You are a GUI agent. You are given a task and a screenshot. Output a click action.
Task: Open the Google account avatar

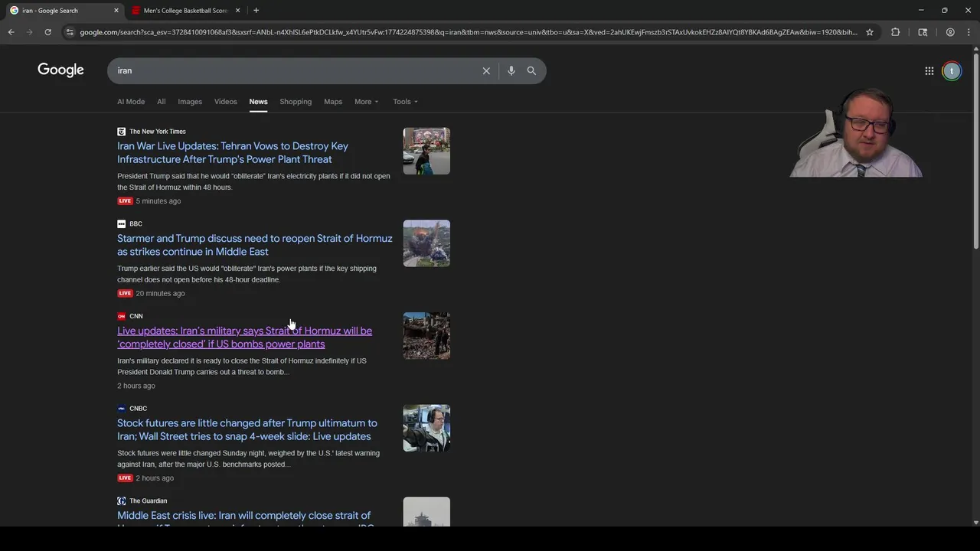coord(952,71)
